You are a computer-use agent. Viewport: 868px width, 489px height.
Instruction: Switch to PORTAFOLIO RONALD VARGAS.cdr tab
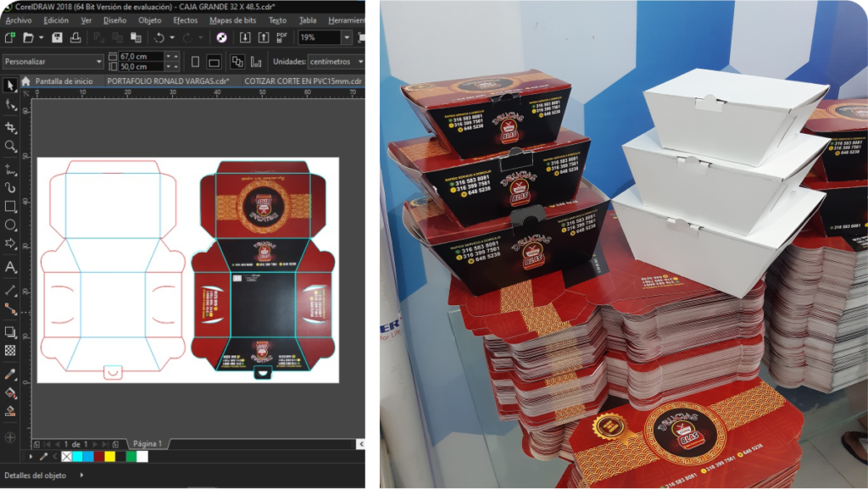tap(168, 81)
